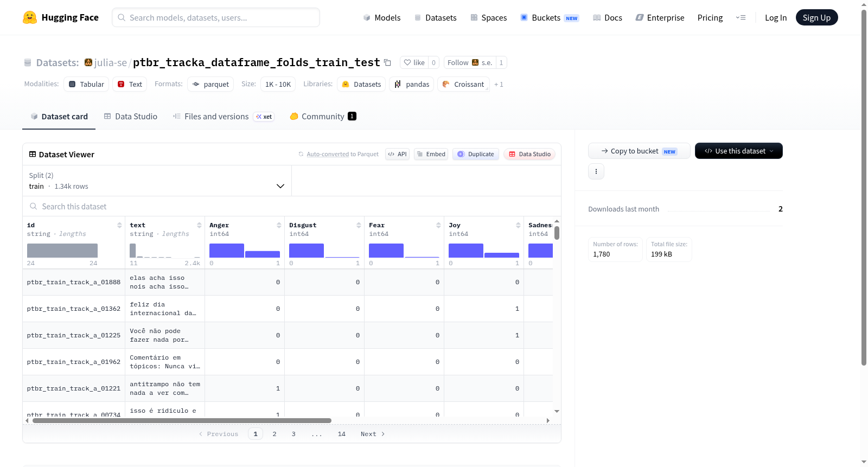Click the Croissant library tag

[463, 84]
